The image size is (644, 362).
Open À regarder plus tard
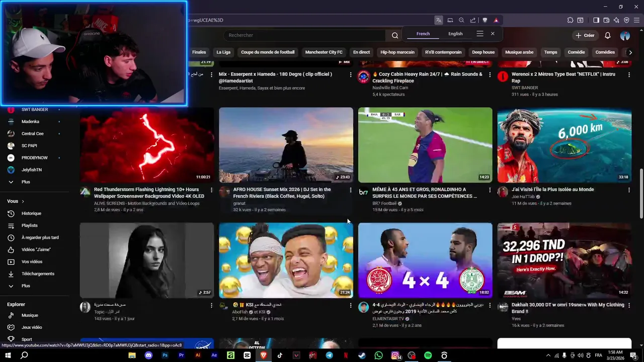click(x=39, y=237)
